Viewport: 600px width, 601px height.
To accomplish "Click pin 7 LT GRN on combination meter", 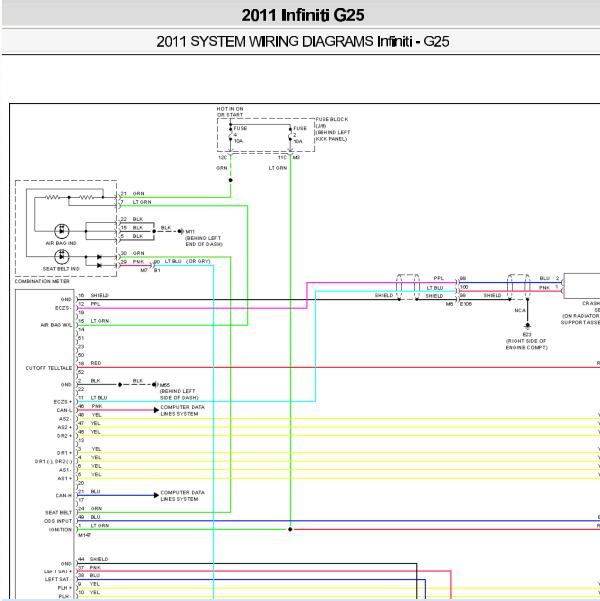I will [x=136, y=202].
